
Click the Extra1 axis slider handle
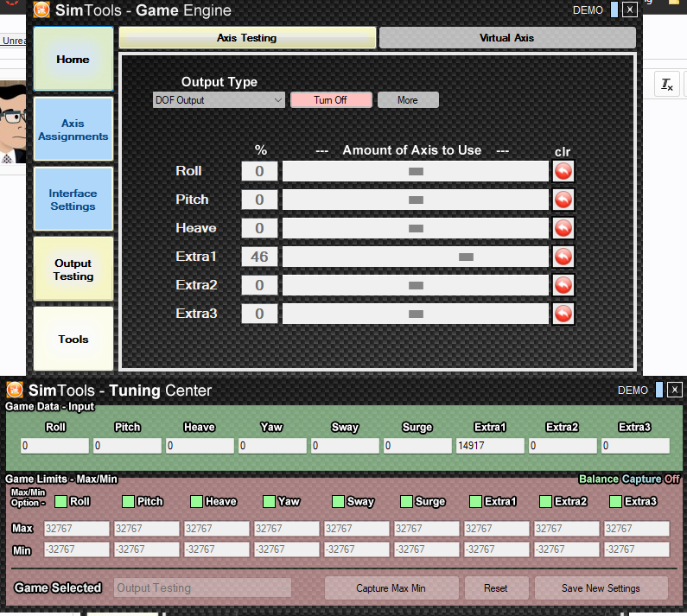point(466,257)
